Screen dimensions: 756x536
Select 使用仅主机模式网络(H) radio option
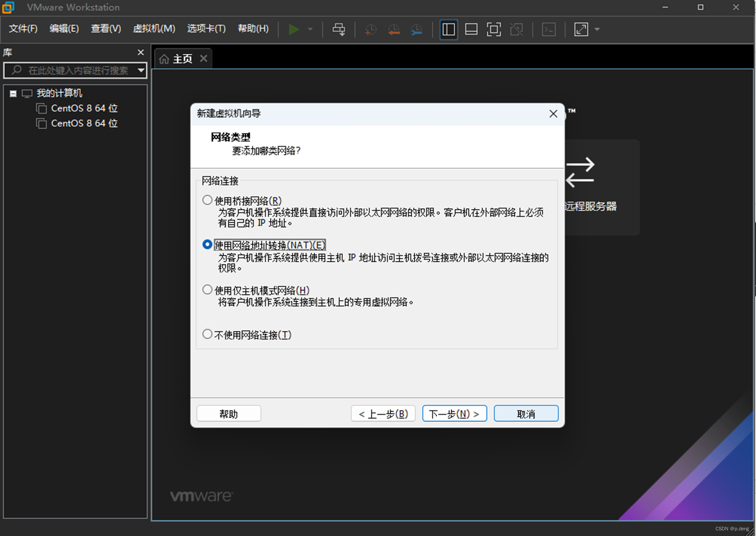pyautogui.click(x=207, y=290)
